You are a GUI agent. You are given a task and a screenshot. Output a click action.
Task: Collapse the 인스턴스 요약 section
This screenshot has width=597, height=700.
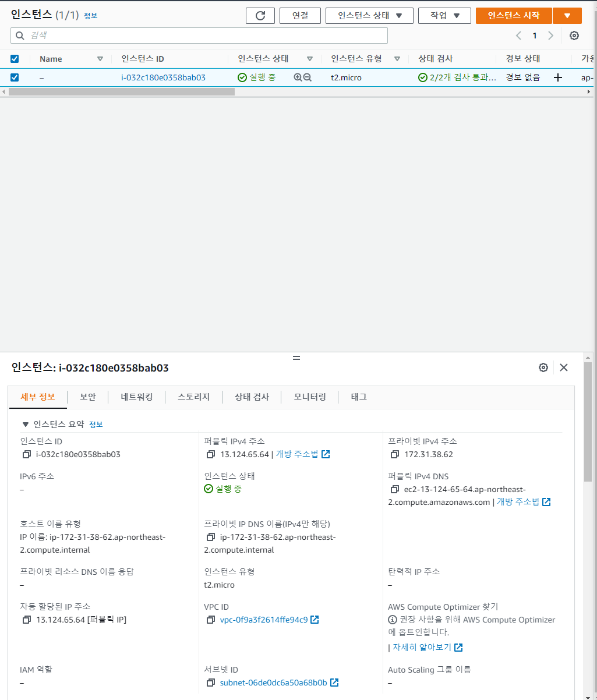tap(25, 425)
